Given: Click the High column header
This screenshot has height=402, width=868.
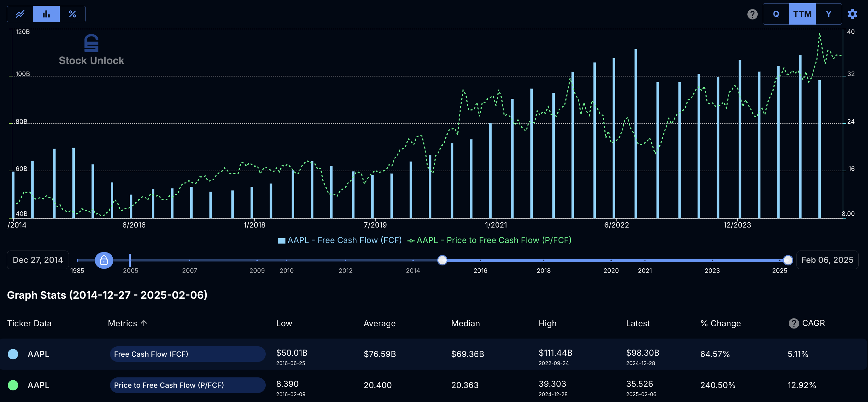Looking at the screenshot, I should (548, 323).
